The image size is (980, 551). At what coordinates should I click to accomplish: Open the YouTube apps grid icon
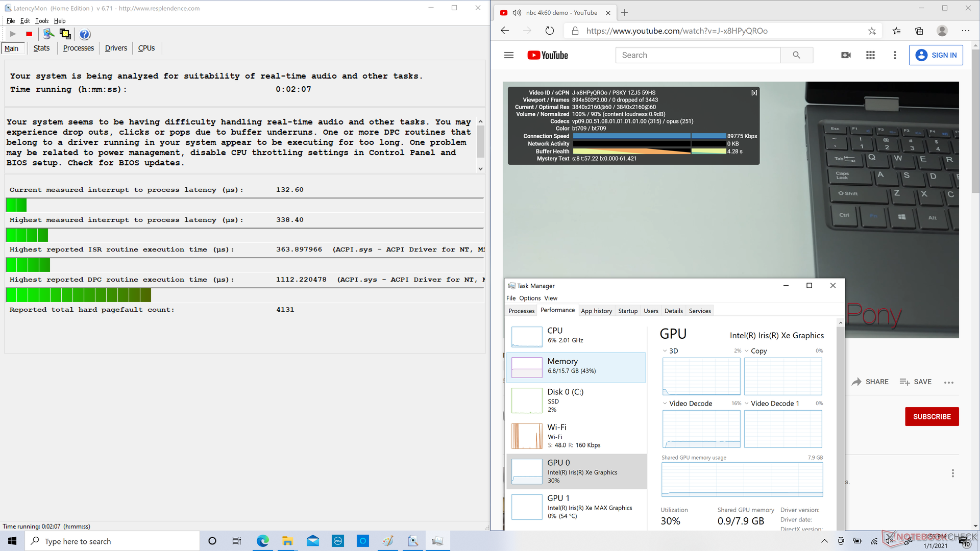tap(870, 55)
